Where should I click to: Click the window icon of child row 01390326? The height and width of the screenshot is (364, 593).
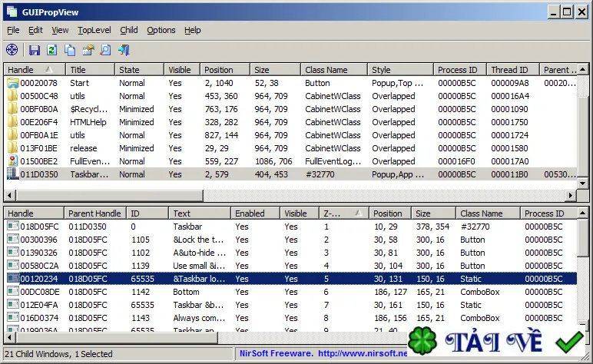tap(13, 253)
